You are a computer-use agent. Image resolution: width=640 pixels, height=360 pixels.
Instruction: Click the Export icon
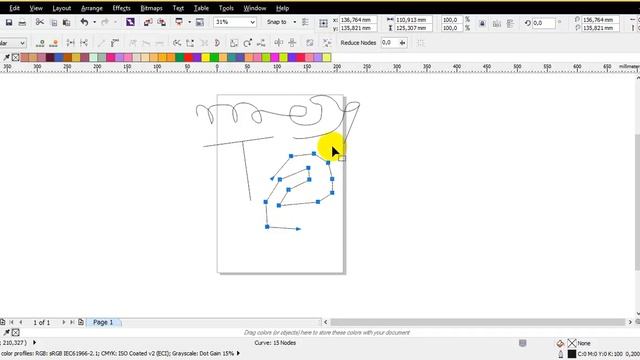tap(162, 22)
